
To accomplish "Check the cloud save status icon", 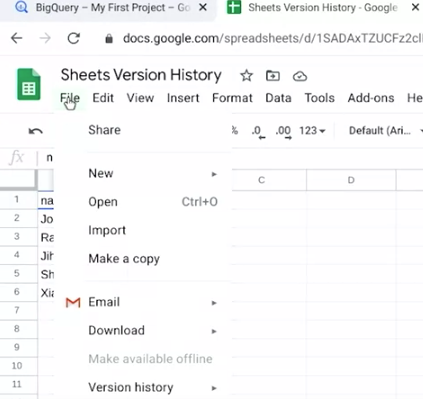I will 300,76.
